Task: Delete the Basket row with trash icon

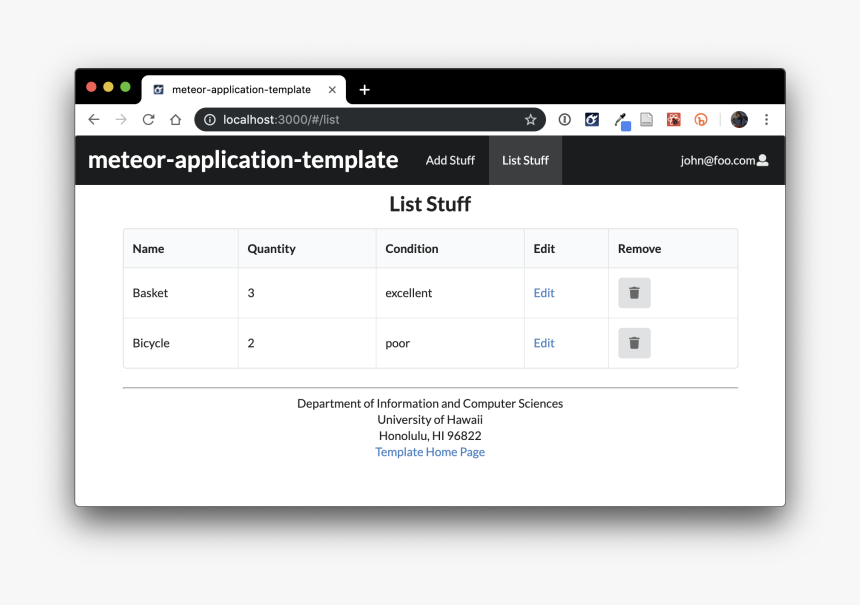Action: click(634, 293)
